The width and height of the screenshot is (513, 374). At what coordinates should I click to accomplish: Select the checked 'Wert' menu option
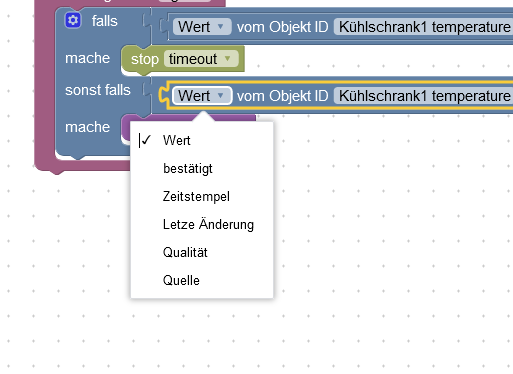pyautogui.click(x=202, y=140)
